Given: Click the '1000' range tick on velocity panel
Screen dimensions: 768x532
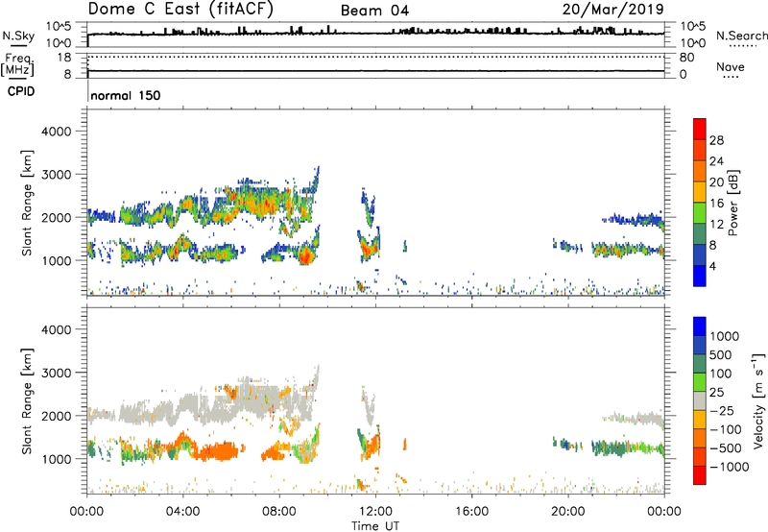Looking at the screenshot, I should pyautogui.click(x=57, y=459).
